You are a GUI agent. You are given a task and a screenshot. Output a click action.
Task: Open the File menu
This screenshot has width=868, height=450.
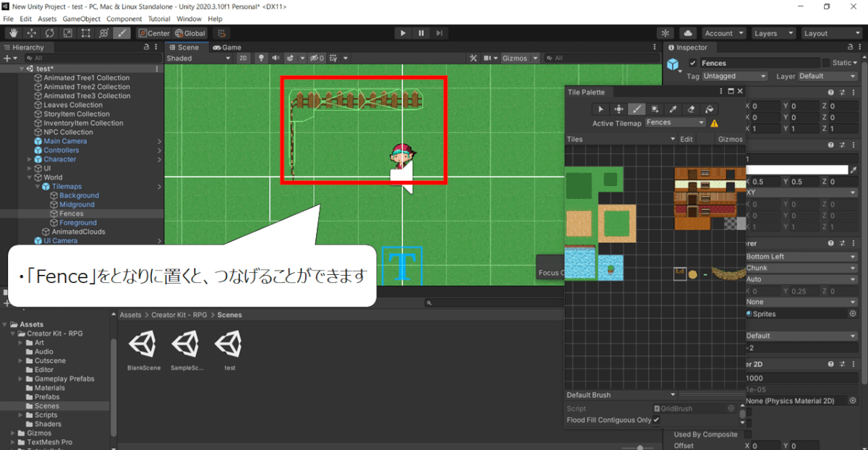pos(9,19)
